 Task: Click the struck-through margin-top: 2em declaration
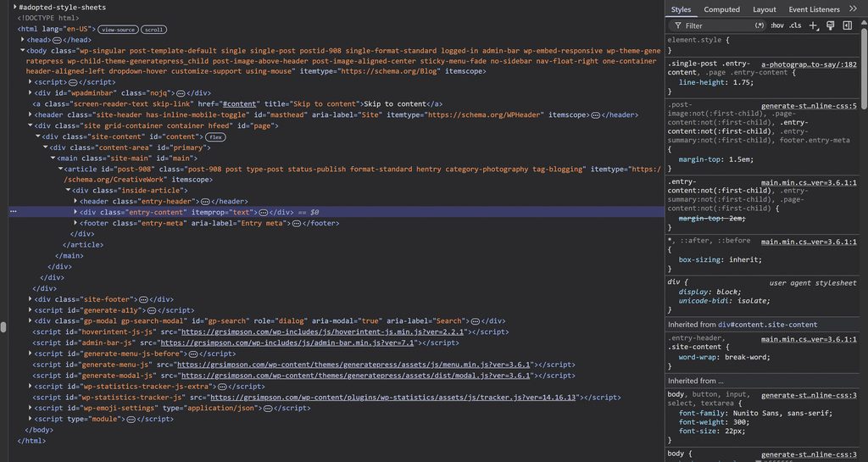tap(712, 219)
